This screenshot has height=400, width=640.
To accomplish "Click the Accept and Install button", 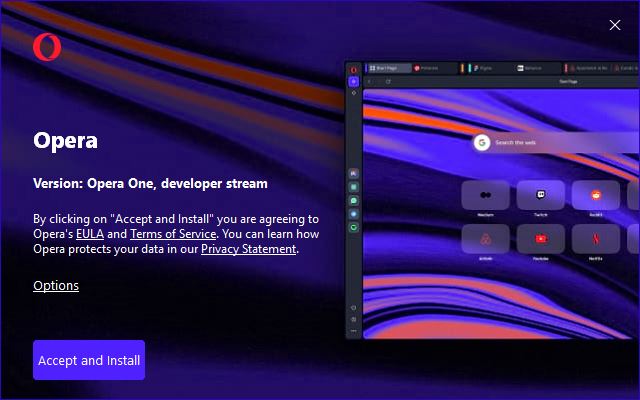I will click(x=89, y=360).
